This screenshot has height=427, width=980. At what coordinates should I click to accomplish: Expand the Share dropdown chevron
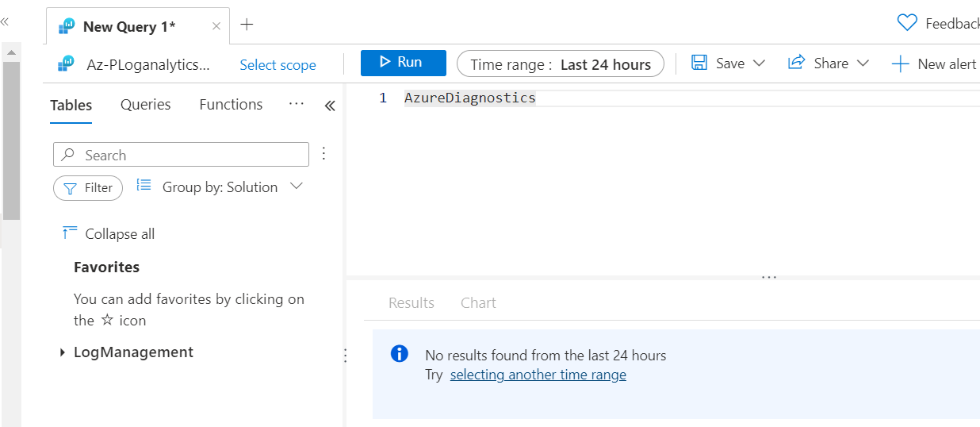pos(863,63)
